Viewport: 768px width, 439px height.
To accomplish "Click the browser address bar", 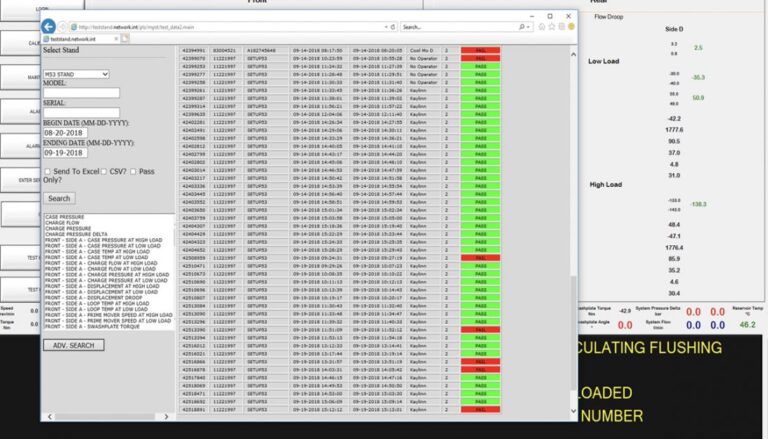I will (x=228, y=27).
